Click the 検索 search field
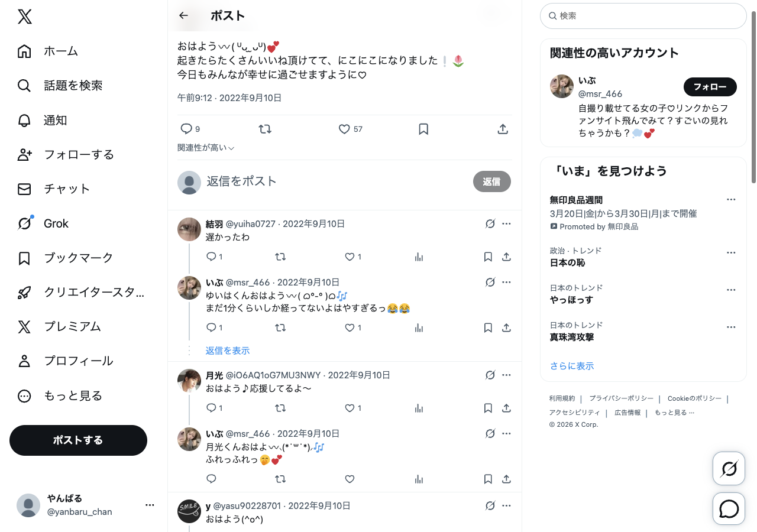757x532 pixels. [x=643, y=16]
